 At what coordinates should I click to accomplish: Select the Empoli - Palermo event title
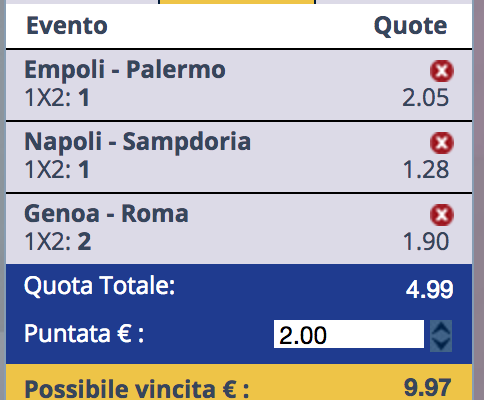[x=125, y=69]
